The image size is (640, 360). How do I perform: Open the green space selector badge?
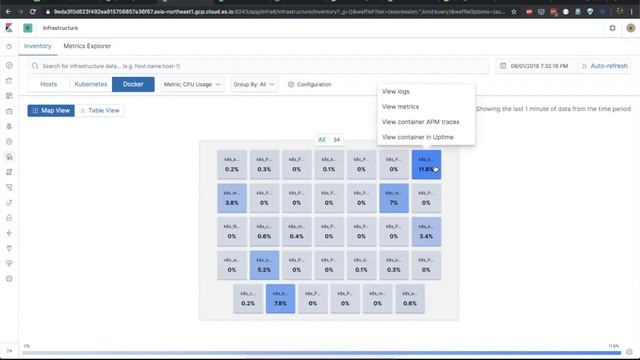coord(28,28)
